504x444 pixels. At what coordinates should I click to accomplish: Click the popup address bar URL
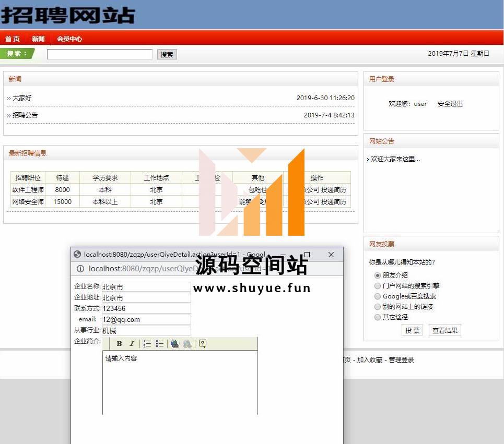[x=180, y=269]
